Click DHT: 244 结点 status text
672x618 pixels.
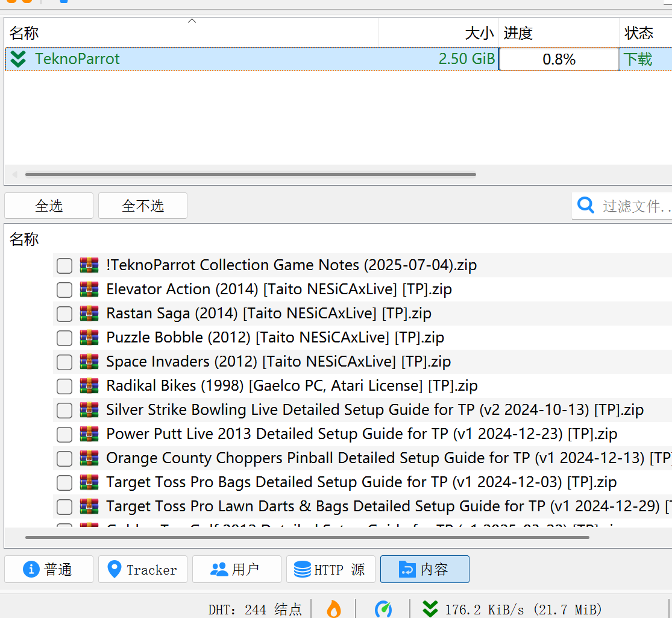[x=255, y=610]
